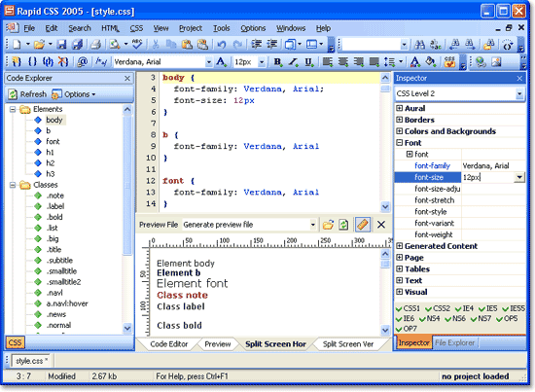The width and height of the screenshot is (535, 392).
Task: Run the ABC spell check icon
Action: coord(137,45)
